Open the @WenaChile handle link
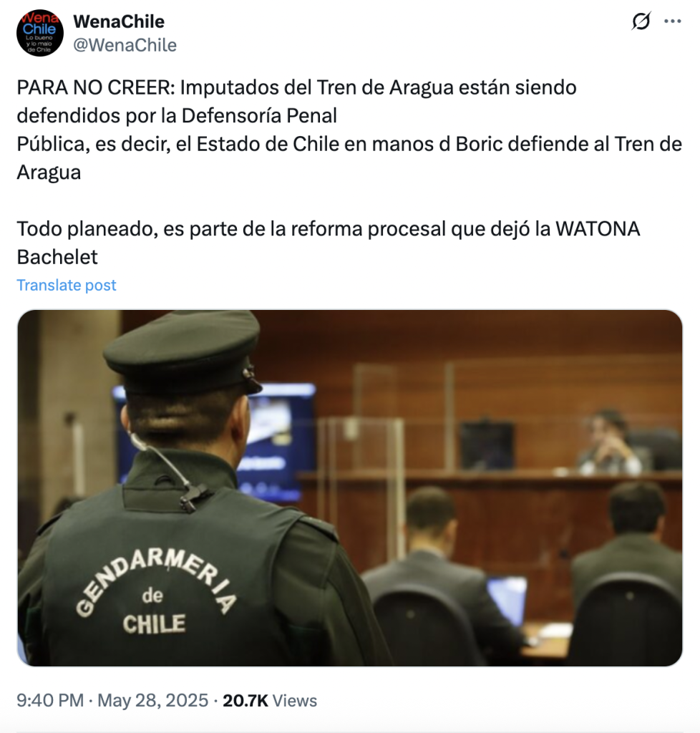 125,45
